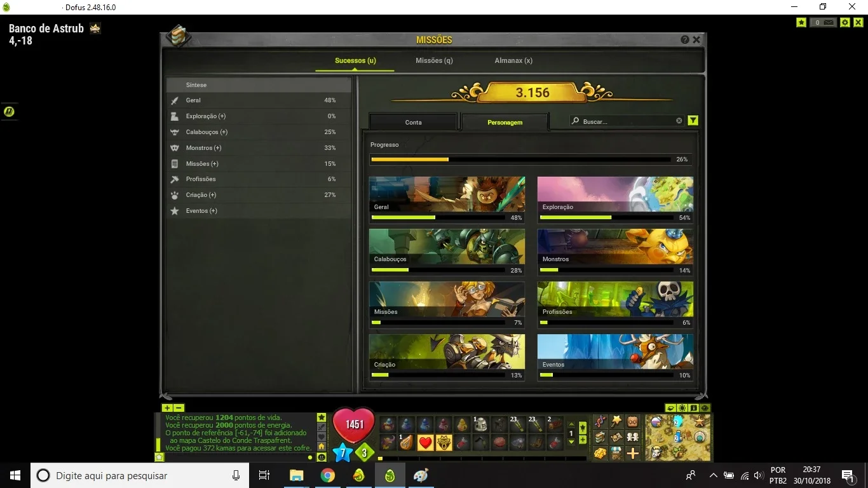Click the Buscar search input field
Image resolution: width=868 pixels, height=488 pixels.
[627, 121]
